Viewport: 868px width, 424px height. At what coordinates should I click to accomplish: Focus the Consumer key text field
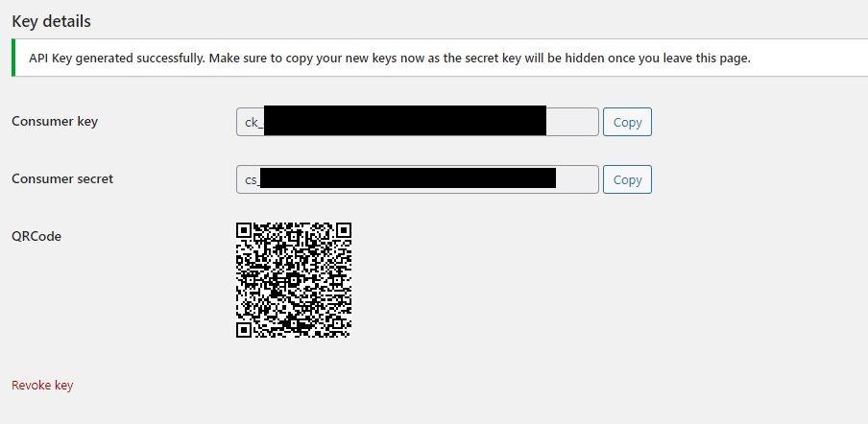point(418,122)
